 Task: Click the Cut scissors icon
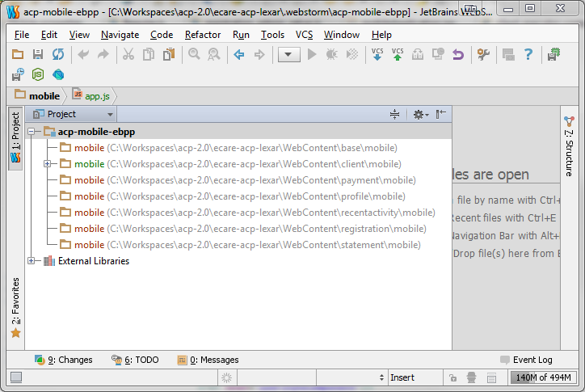128,54
